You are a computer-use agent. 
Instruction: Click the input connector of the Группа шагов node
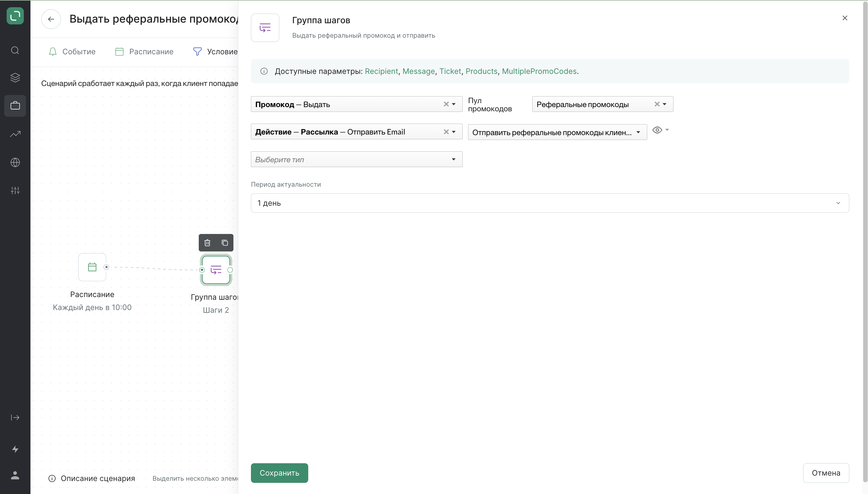coord(202,270)
